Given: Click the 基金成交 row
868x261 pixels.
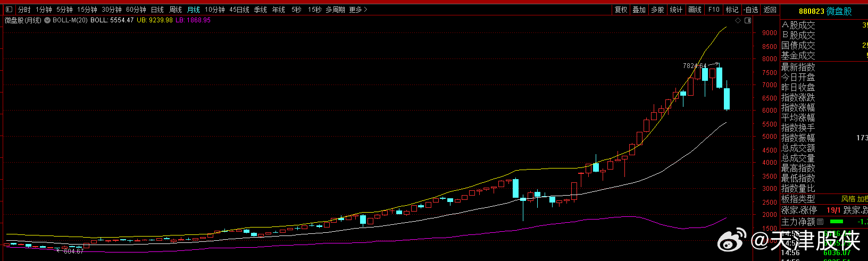Looking at the screenshot, I should click(824, 55).
